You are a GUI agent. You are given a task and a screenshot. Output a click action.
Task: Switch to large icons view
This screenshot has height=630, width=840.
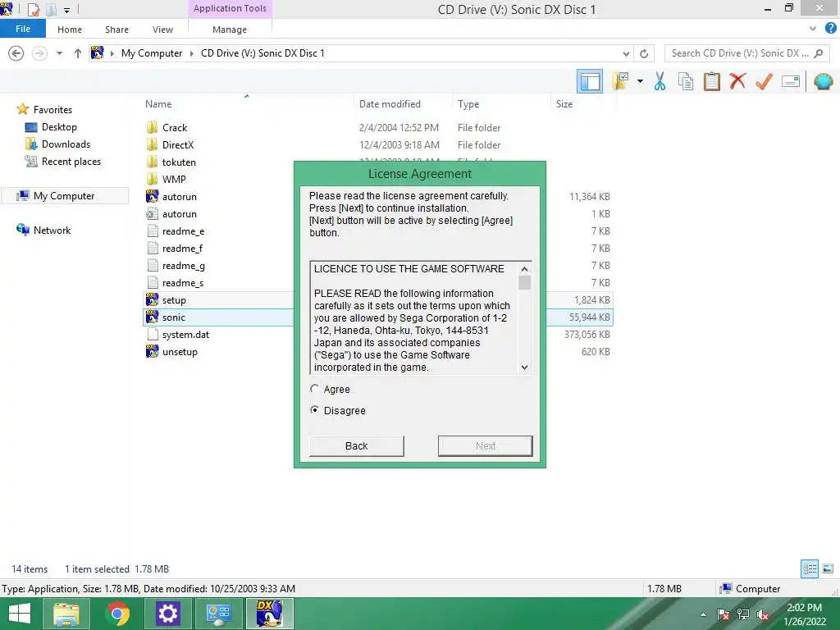828,568
